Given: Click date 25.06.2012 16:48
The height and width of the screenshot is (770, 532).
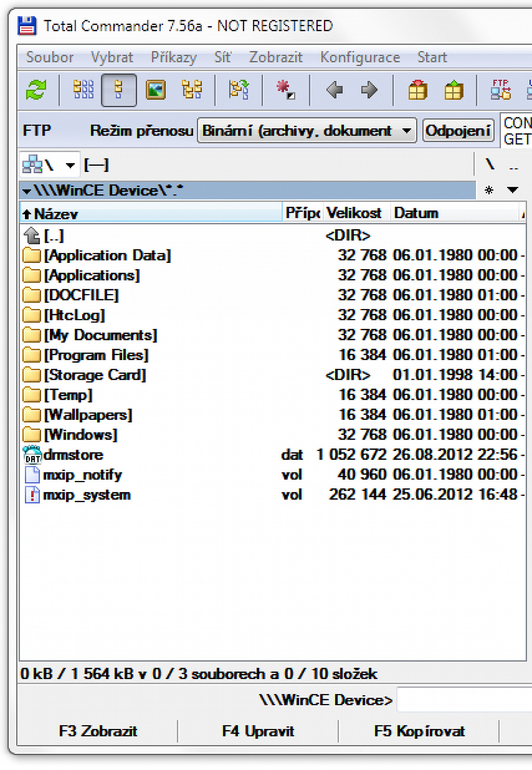Looking at the screenshot, I should 455,494.
